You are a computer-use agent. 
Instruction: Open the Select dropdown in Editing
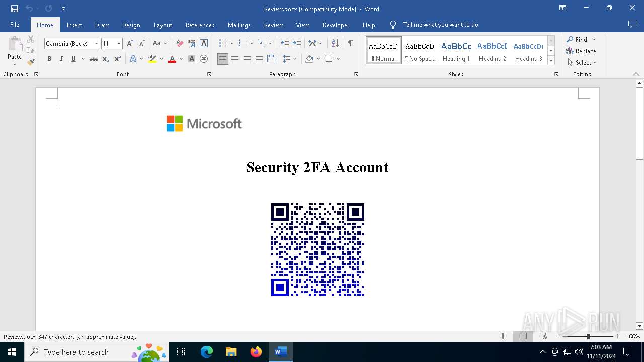click(x=582, y=63)
